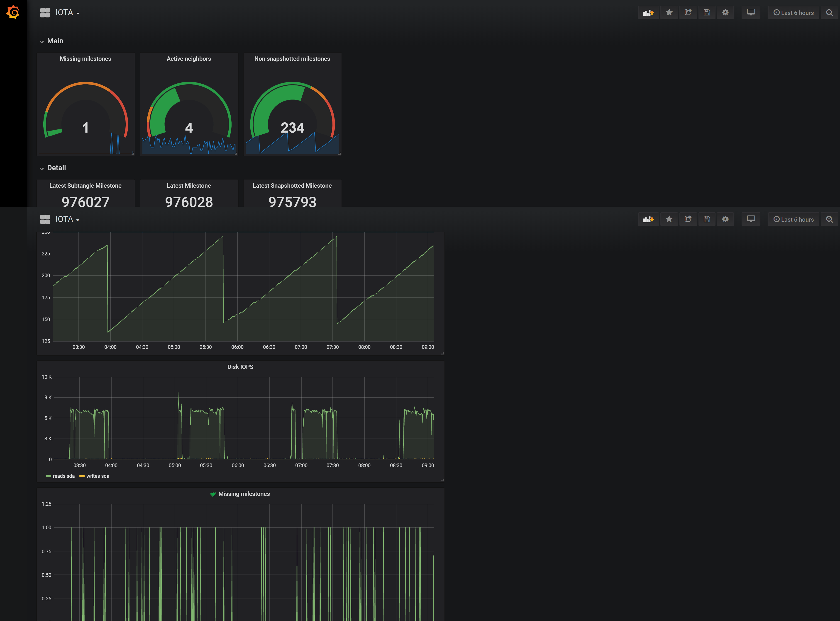The image size is (840, 621).
Task: Open the IOTA dashboard dropdown in the lower header
Action: tap(67, 219)
